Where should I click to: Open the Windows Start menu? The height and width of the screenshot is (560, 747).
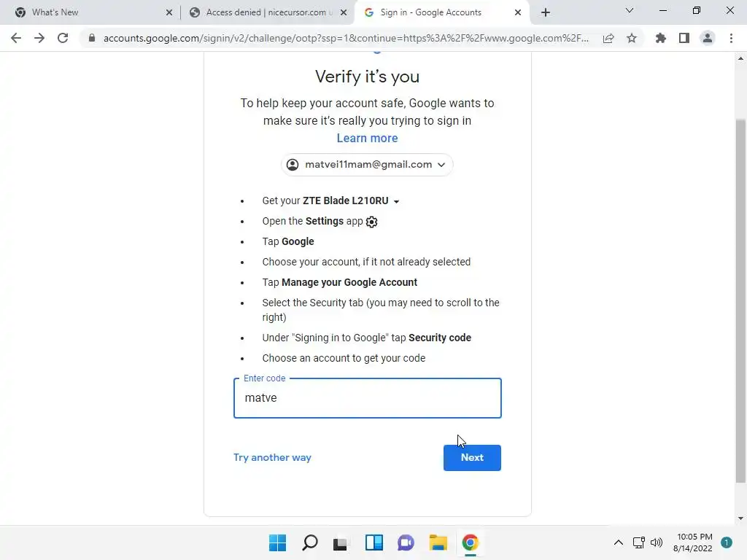pos(278,542)
